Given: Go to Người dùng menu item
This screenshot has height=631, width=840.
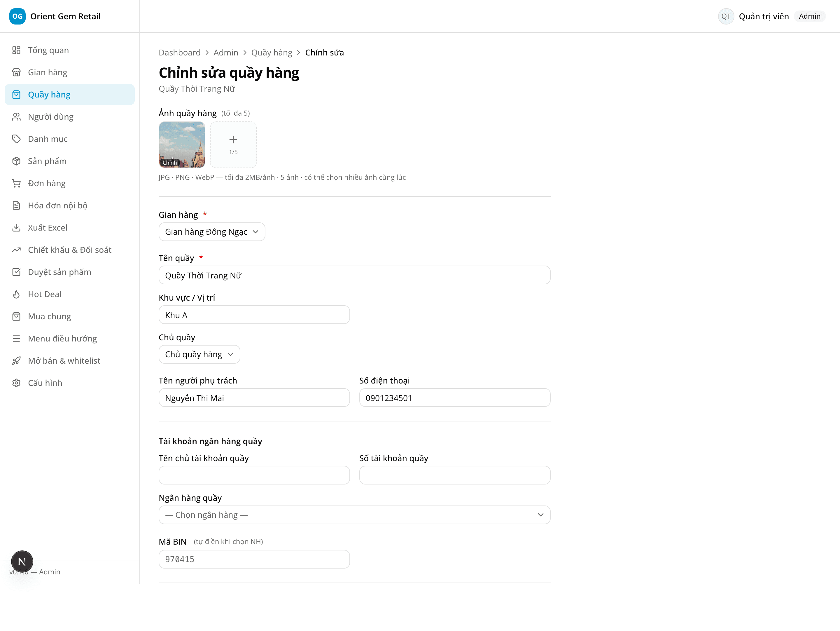Looking at the screenshot, I should click(69, 117).
